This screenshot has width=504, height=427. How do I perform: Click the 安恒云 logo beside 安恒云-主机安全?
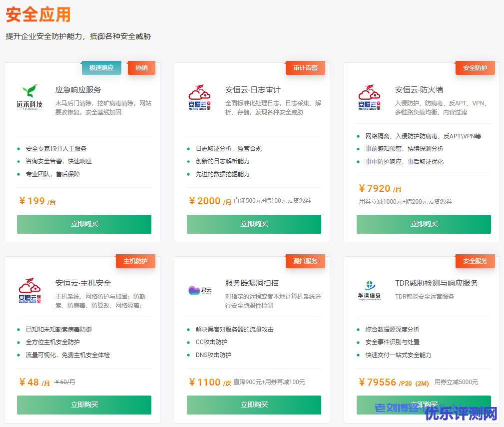click(29, 290)
